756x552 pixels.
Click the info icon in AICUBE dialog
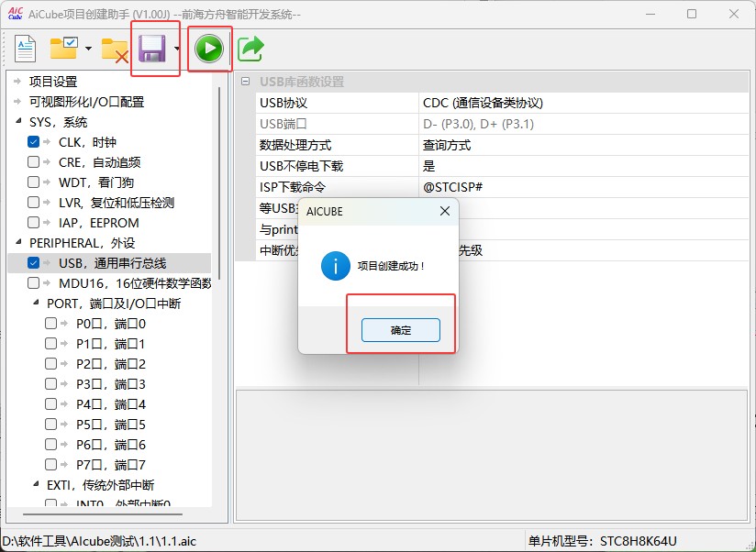(335, 266)
